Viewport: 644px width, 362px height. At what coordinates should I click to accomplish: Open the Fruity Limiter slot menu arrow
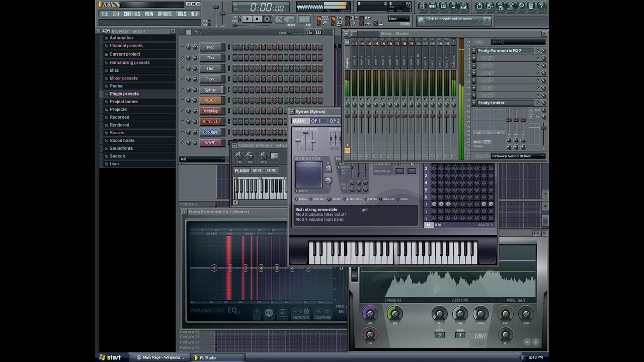(474, 103)
